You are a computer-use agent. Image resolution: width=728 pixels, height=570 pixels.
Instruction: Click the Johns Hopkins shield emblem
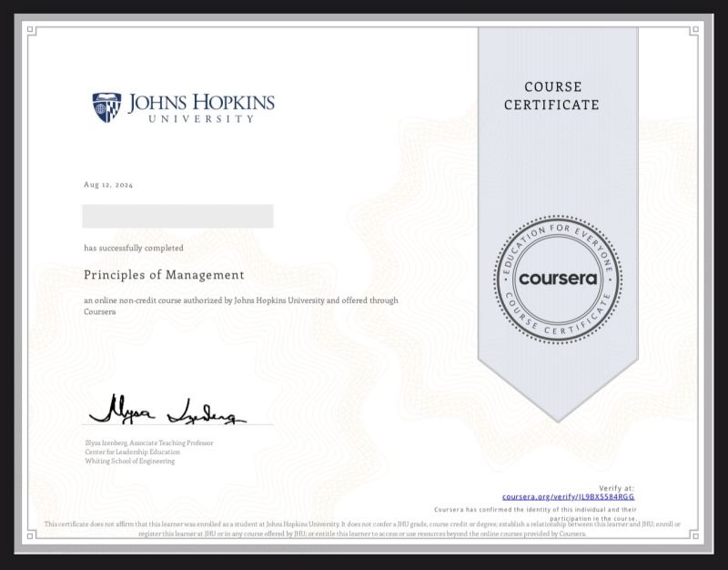pos(106,107)
